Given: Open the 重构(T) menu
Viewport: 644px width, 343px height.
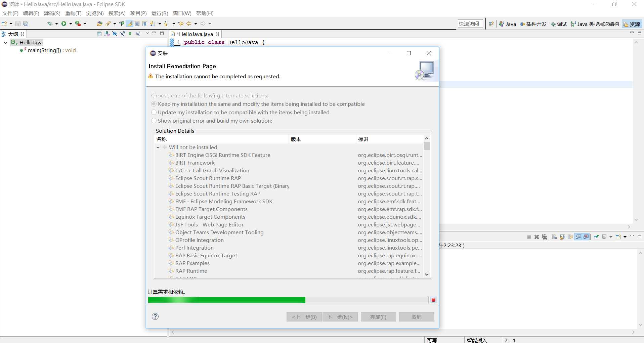Looking at the screenshot, I should 73,13.
